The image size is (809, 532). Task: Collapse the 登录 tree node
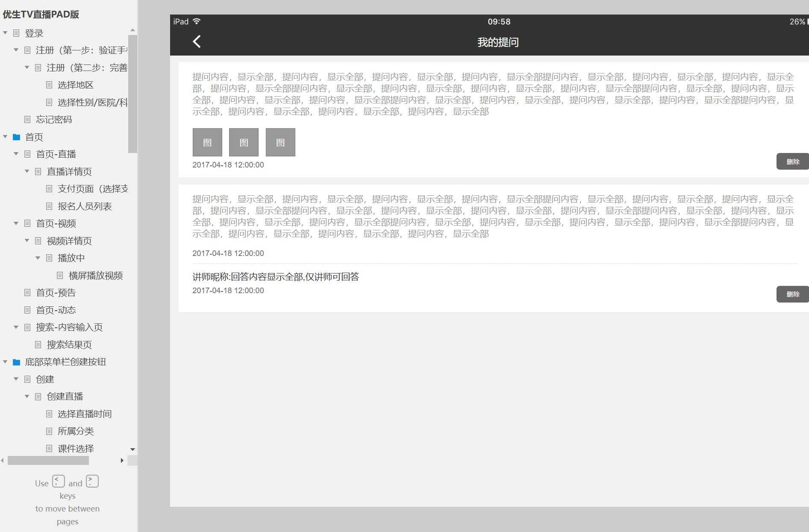(x=5, y=33)
